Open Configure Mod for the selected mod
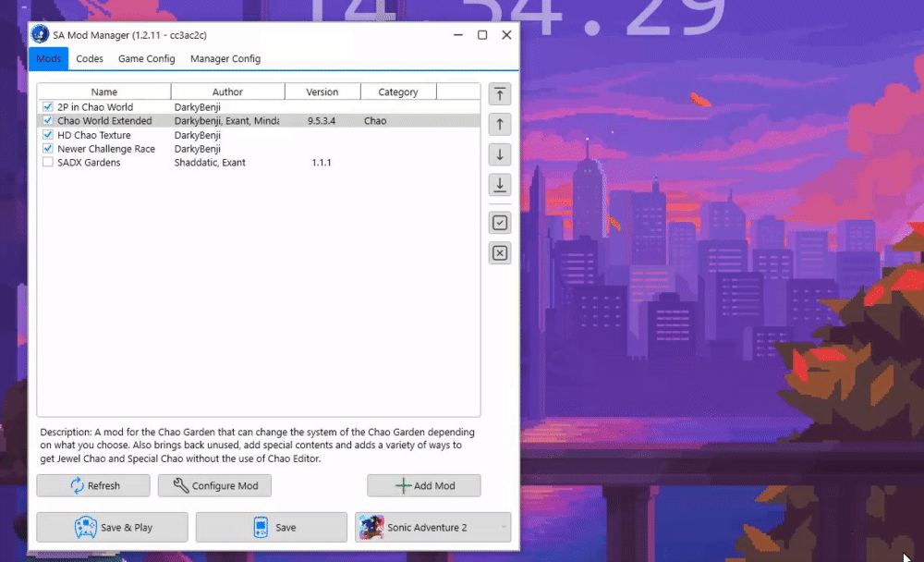The height and width of the screenshot is (562, 924). [214, 485]
